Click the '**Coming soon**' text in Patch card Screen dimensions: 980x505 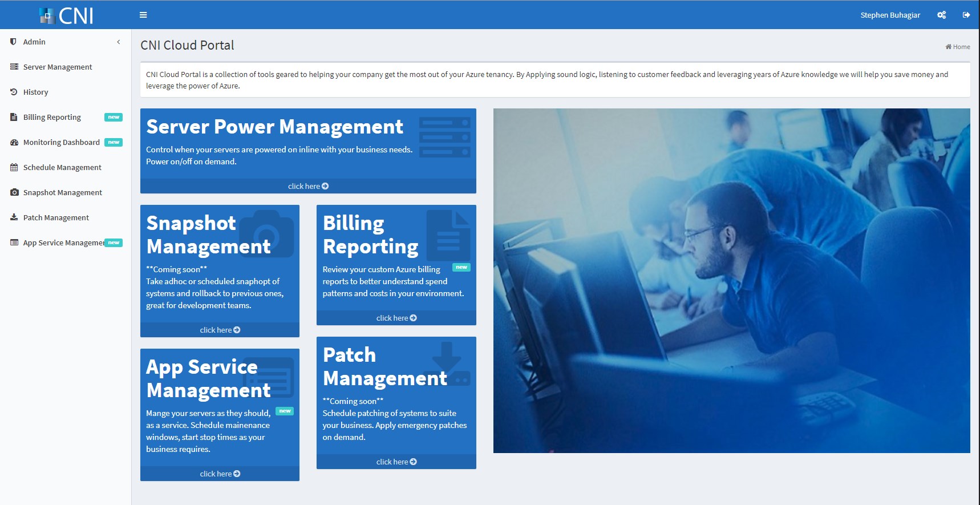point(353,401)
